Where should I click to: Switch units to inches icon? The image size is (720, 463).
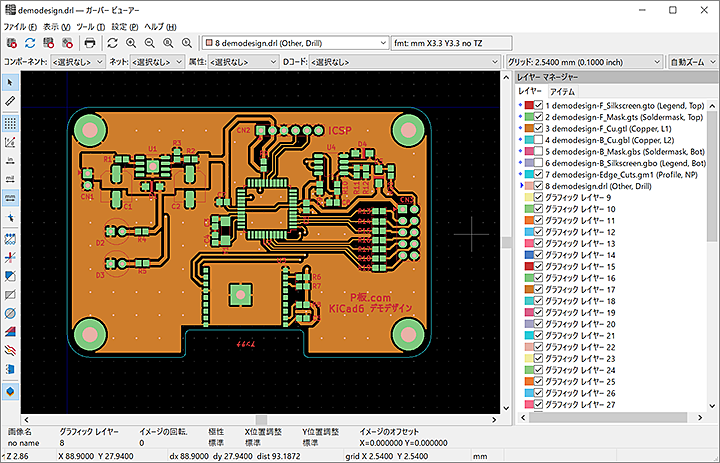pos(10,159)
